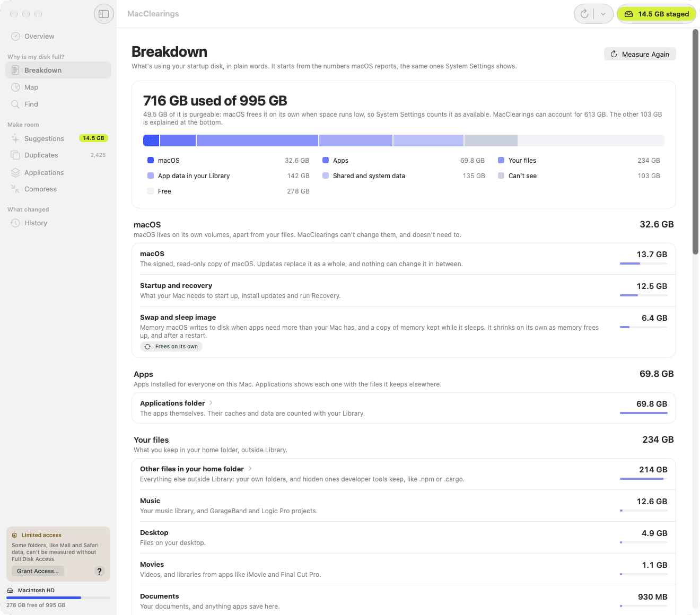Viewport: 700px width, 615px height.
Task: Click the 14.5 GB badge beside Suggestions
Action: tap(93, 138)
